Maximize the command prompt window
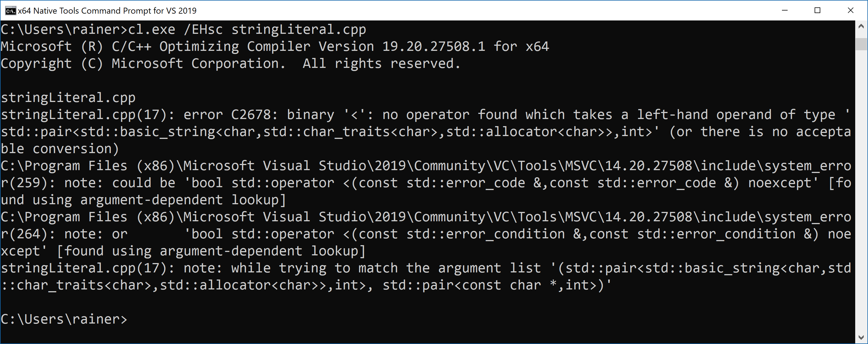The height and width of the screenshot is (344, 868). 818,11
